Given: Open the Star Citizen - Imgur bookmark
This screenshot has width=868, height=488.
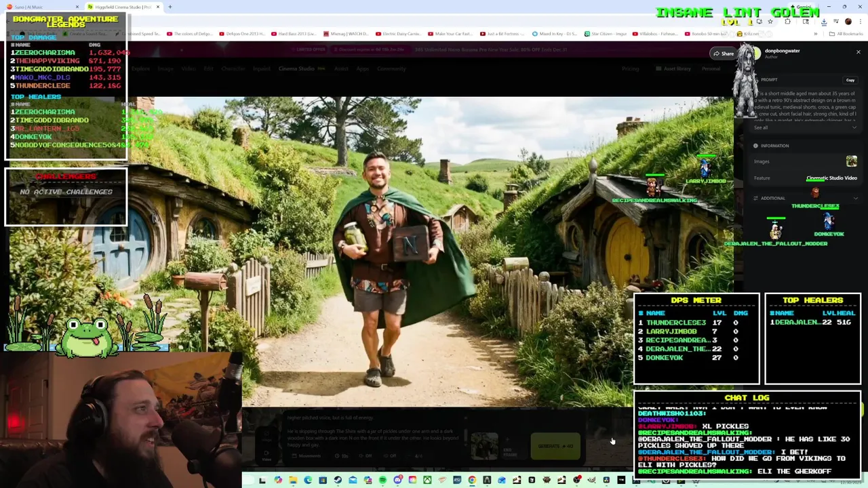Looking at the screenshot, I should 604,34.
